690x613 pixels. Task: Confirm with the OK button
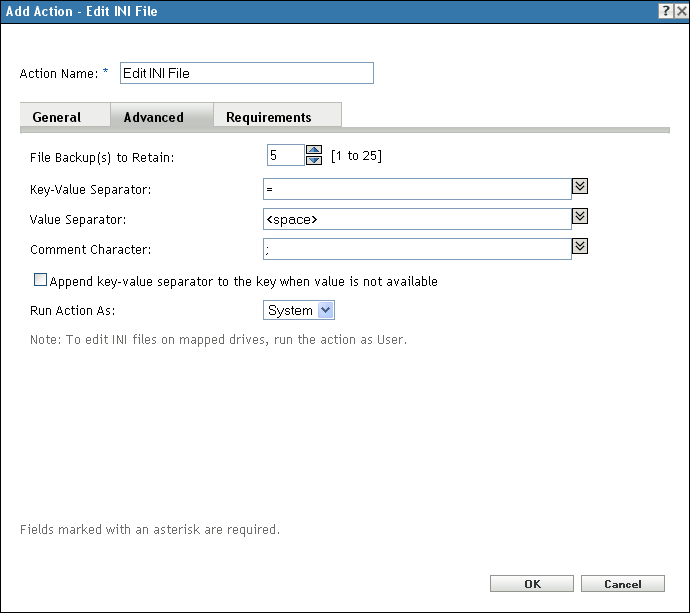click(x=532, y=584)
